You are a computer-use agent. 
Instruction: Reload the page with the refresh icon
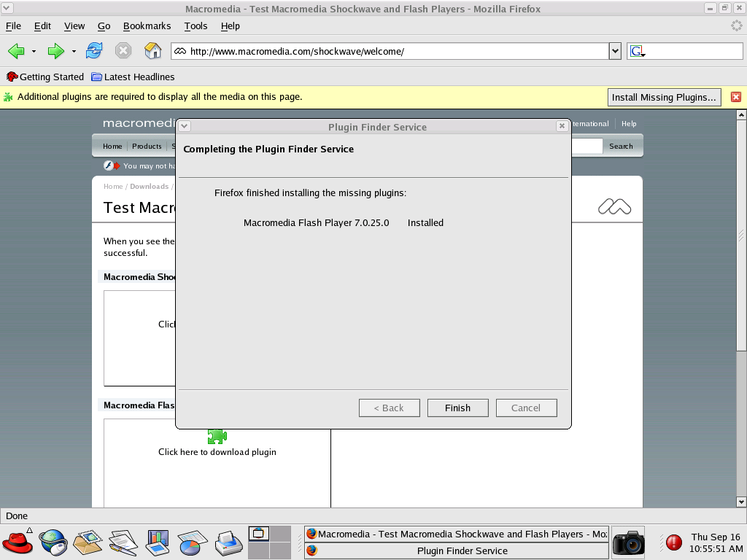(94, 50)
